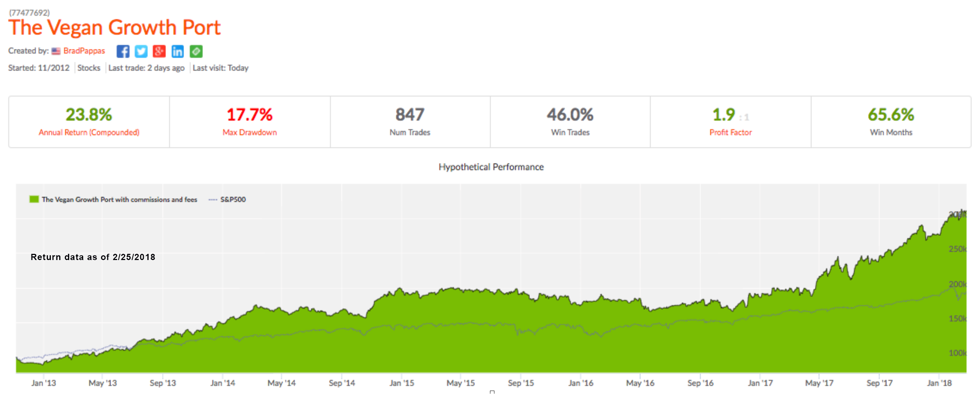Click the May '14 axis label
Image resolution: width=980 pixels, height=395 pixels.
(x=281, y=383)
